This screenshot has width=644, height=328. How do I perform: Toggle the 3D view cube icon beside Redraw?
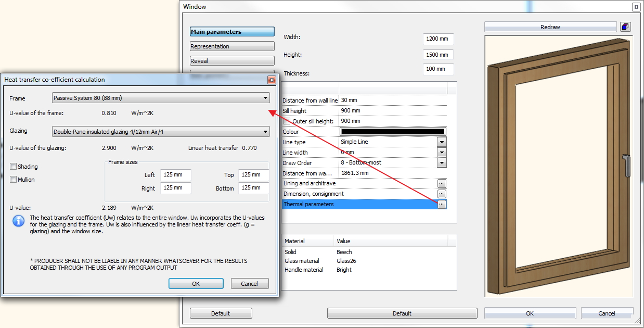tap(625, 27)
